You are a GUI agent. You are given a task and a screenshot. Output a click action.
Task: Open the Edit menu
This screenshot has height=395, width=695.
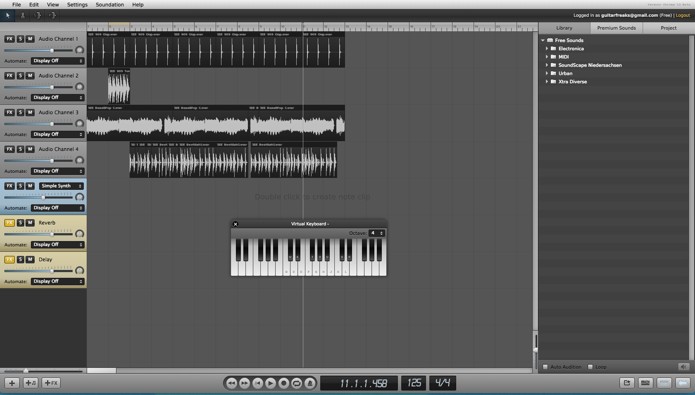34,4
